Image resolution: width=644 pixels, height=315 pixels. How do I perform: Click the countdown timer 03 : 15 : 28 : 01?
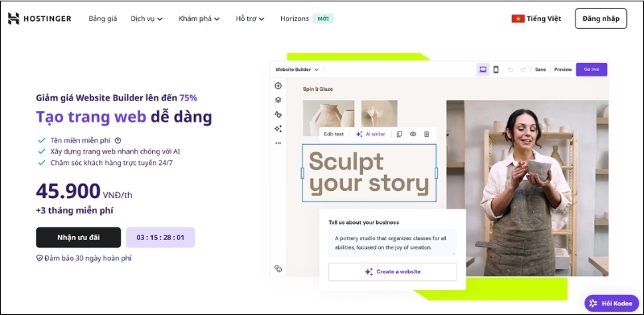pos(160,238)
